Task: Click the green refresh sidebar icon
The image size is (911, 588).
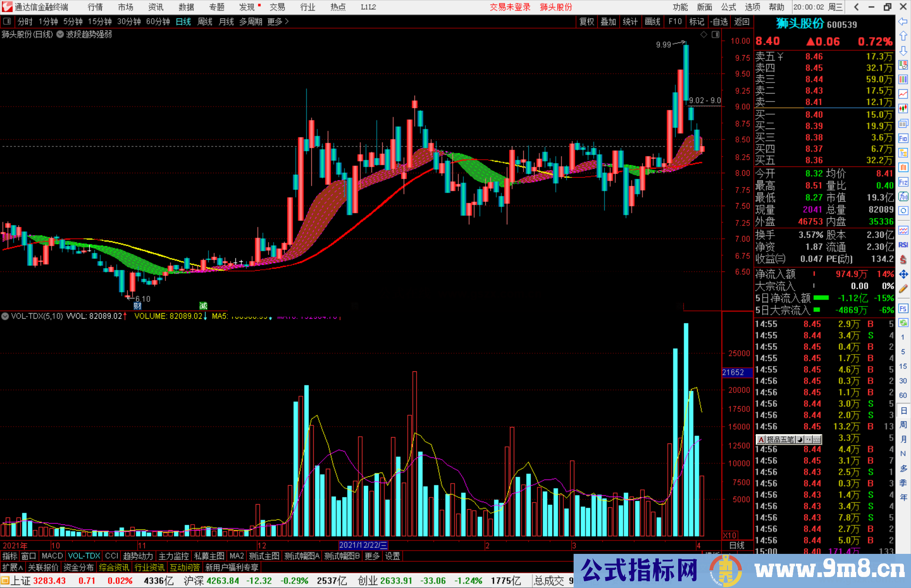Action: point(903,323)
